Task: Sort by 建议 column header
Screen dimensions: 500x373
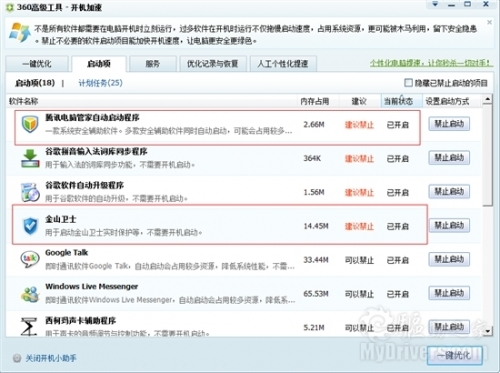Action: coord(359,101)
